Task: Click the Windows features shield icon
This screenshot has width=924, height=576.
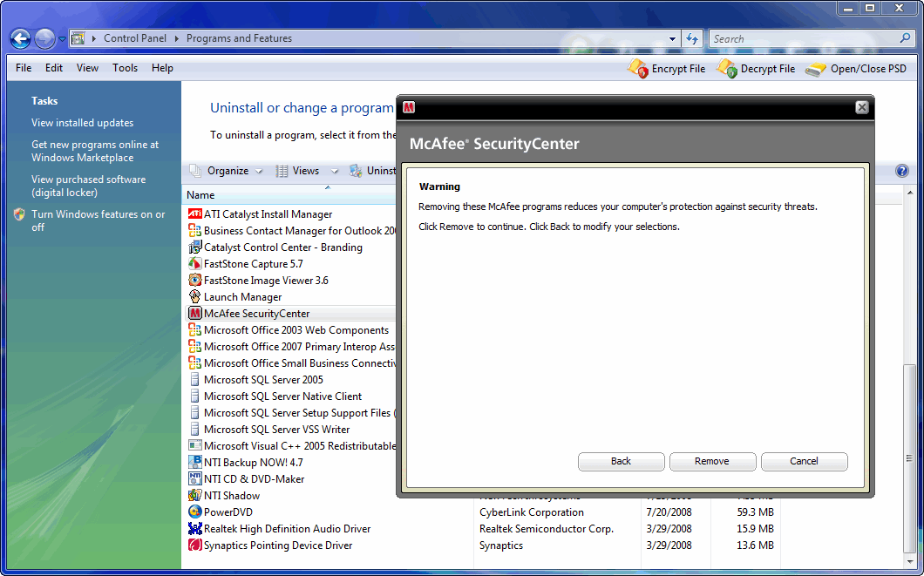Action: click(x=19, y=214)
